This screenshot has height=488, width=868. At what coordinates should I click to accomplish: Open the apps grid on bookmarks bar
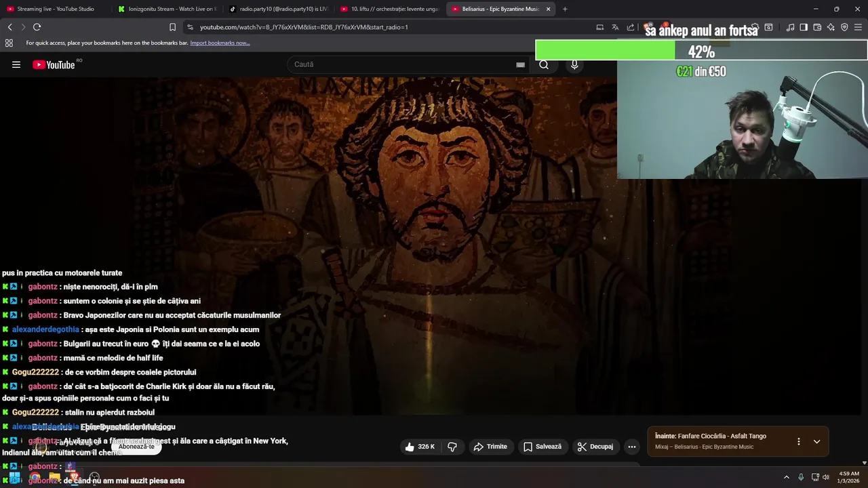9,43
